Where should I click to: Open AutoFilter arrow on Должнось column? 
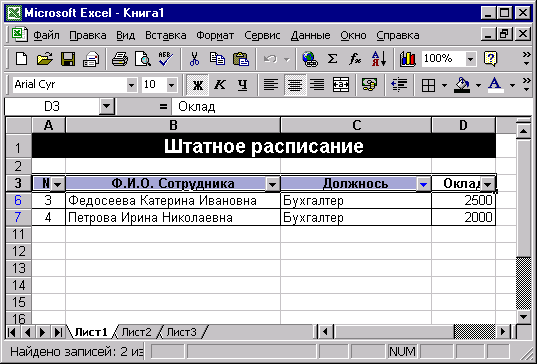pos(424,185)
